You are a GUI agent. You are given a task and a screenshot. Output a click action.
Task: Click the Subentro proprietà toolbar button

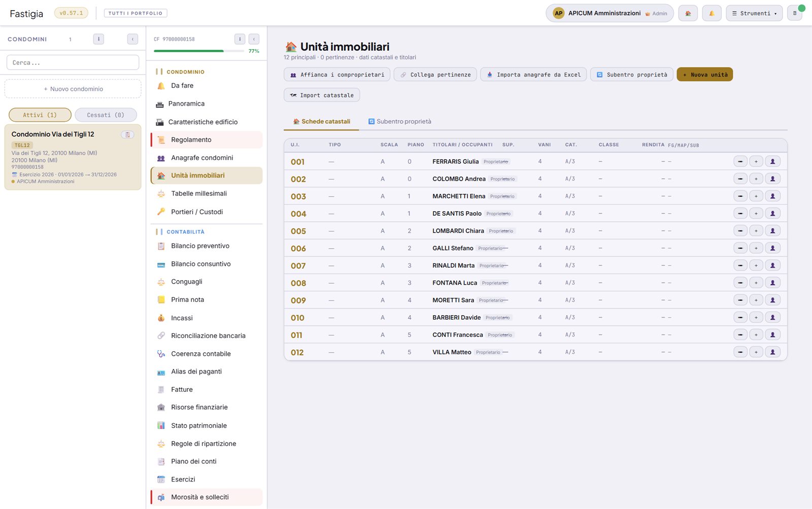[632, 75]
